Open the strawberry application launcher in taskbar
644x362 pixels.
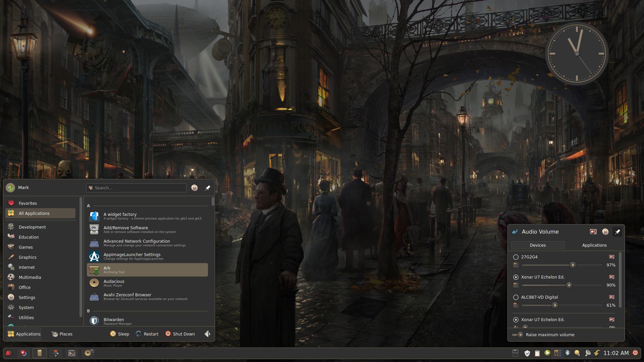pos(9,353)
